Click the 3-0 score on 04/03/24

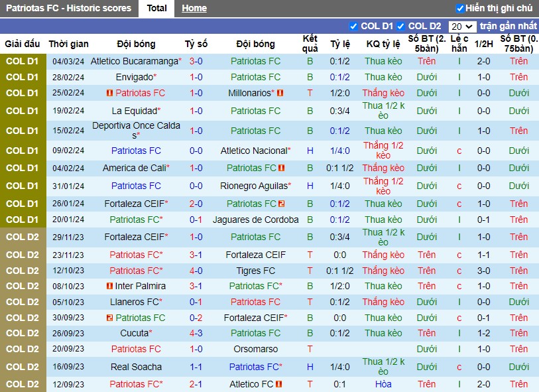tap(196, 61)
